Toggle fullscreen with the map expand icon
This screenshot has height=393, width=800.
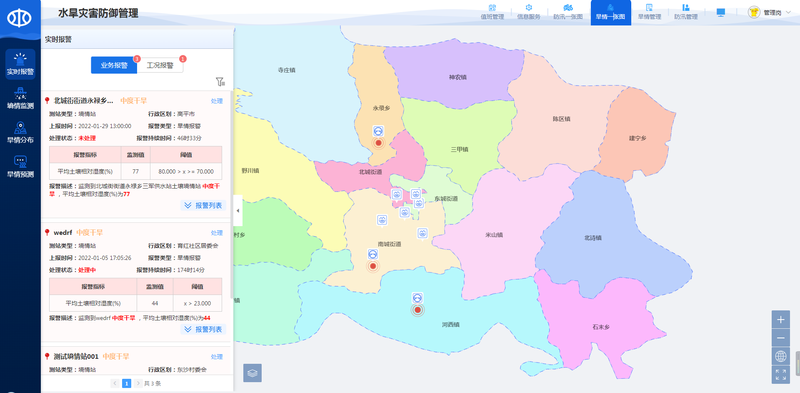pyautogui.click(x=780, y=375)
